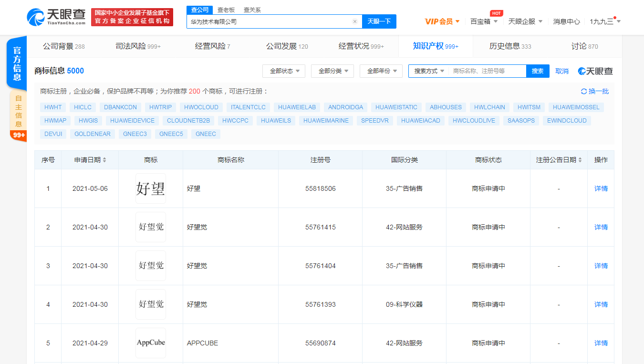Click the 好望 trademark image thumbnail

click(x=150, y=188)
